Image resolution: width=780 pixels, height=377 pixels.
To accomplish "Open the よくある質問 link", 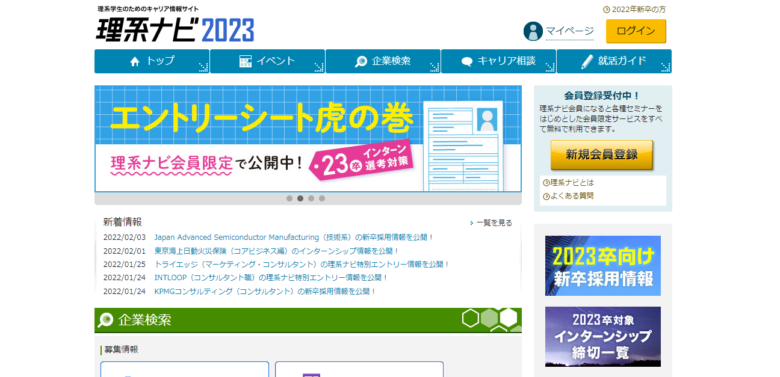I will tap(572, 196).
